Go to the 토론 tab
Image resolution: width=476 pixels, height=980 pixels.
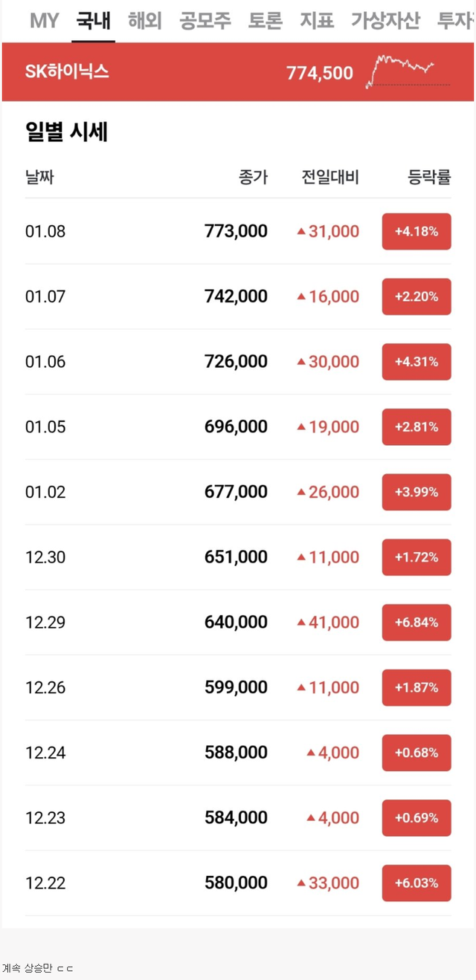[265, 20]
